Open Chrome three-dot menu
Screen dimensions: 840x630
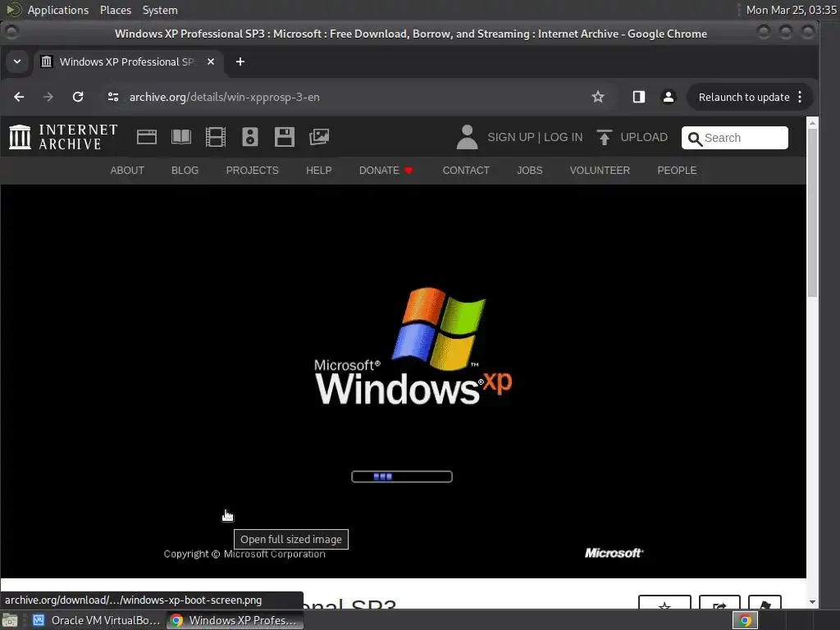pyautogui.click(x=800, y=97)
